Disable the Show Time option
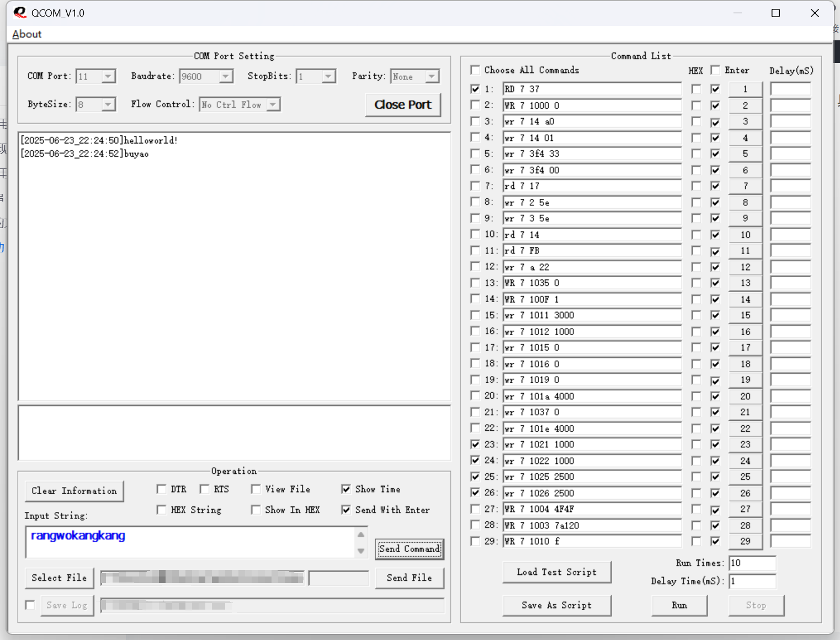This screenshot has height=640, width=840. 346,489
